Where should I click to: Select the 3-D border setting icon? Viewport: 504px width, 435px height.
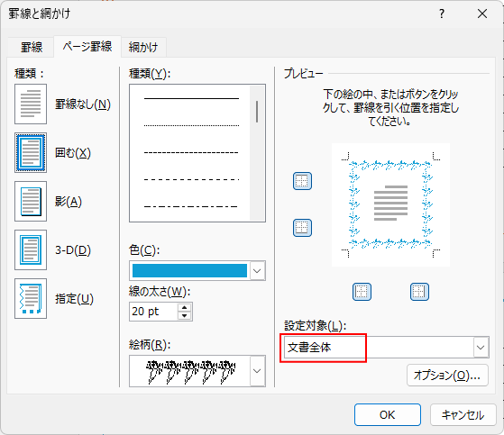tap(31, 249)
